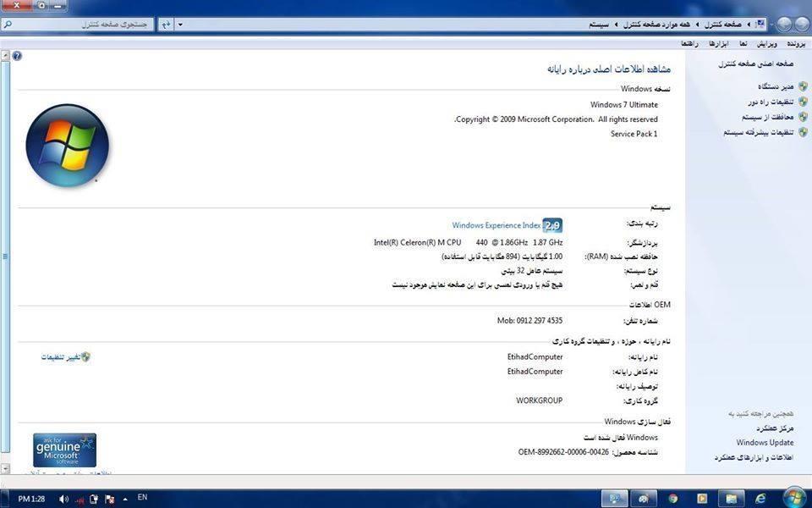
Task: Go to صفحه کنترل breadcrumb segment
Action: pos(723,25)
